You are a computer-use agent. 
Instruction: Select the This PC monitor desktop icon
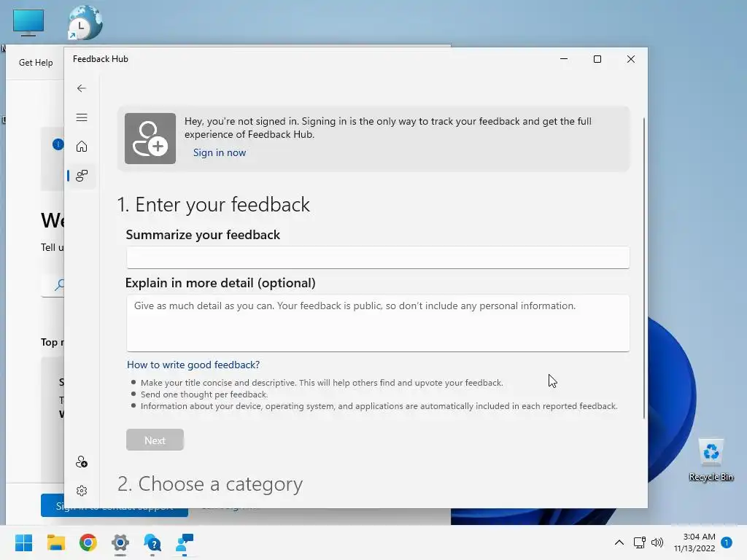tap(28, 23)
